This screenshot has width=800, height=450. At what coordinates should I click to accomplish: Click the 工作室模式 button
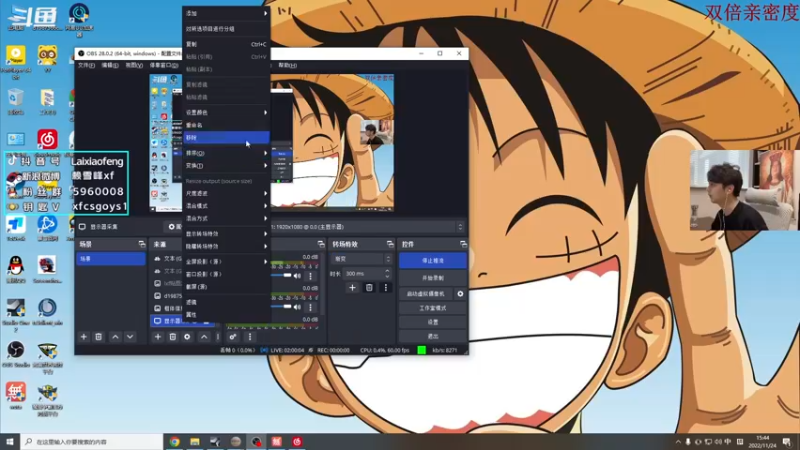[x=433, y=308]
